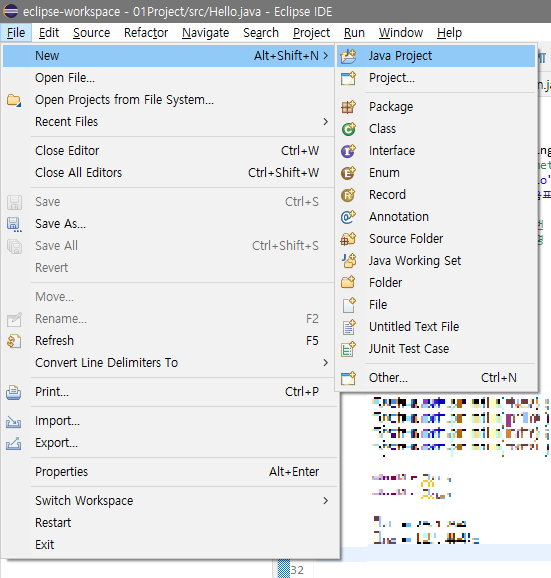
Task: Click the Java Project icon in submenu
Action: (x=348, y=56)
